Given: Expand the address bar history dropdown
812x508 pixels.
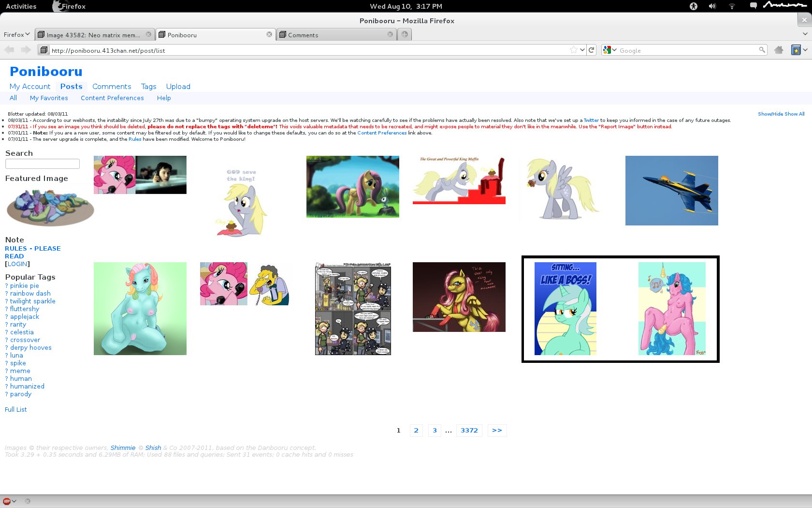Looking at the screenshot, I should [x=582, y=50].
